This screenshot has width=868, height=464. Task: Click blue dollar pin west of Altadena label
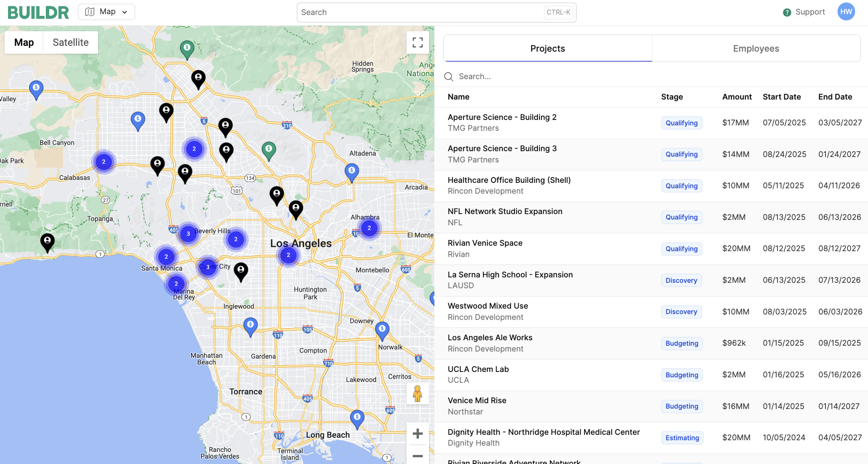pos(352,172)
